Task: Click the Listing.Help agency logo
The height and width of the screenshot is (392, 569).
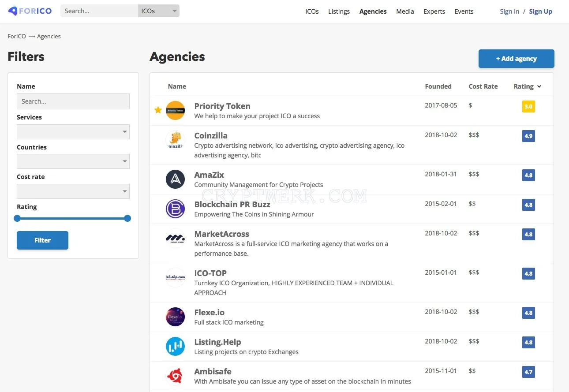Action: tap(175, 347)
